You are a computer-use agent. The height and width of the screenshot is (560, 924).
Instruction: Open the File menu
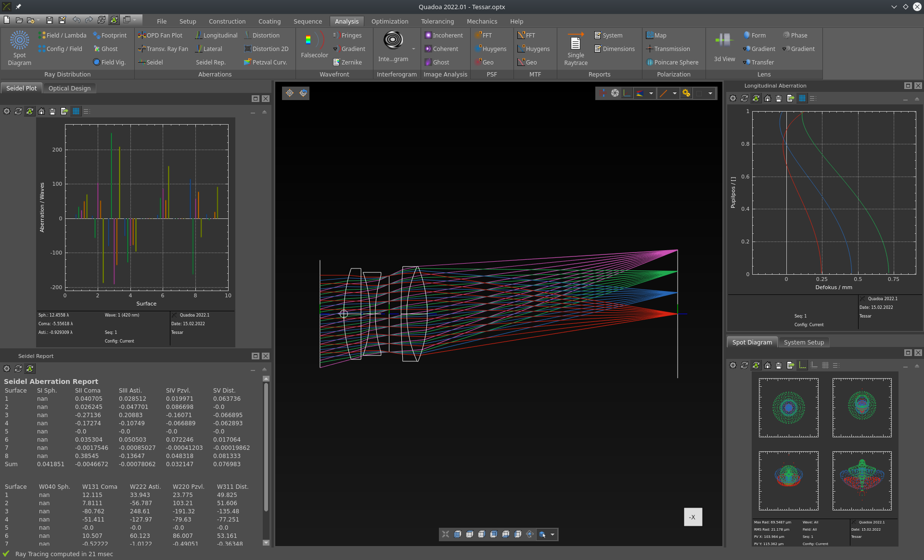point(162,21)
